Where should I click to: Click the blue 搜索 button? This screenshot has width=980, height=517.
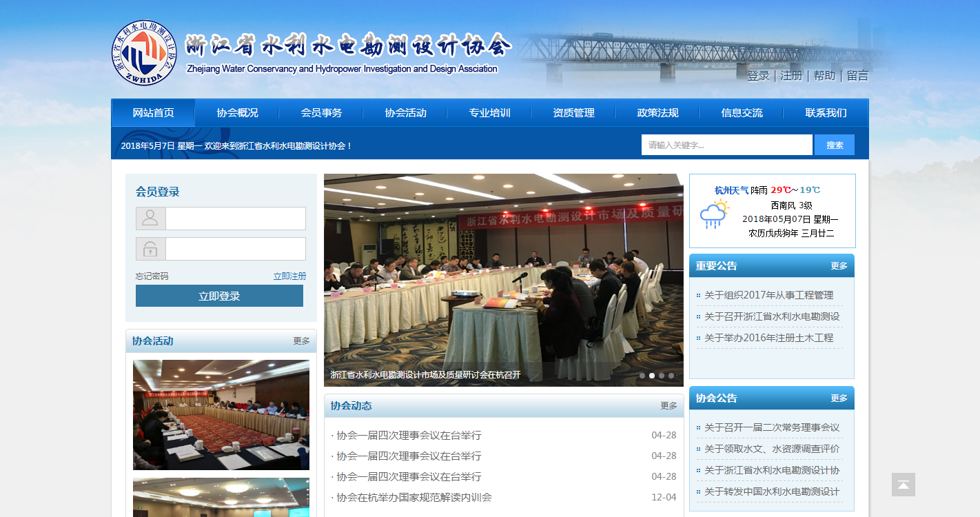click(835, 145)
